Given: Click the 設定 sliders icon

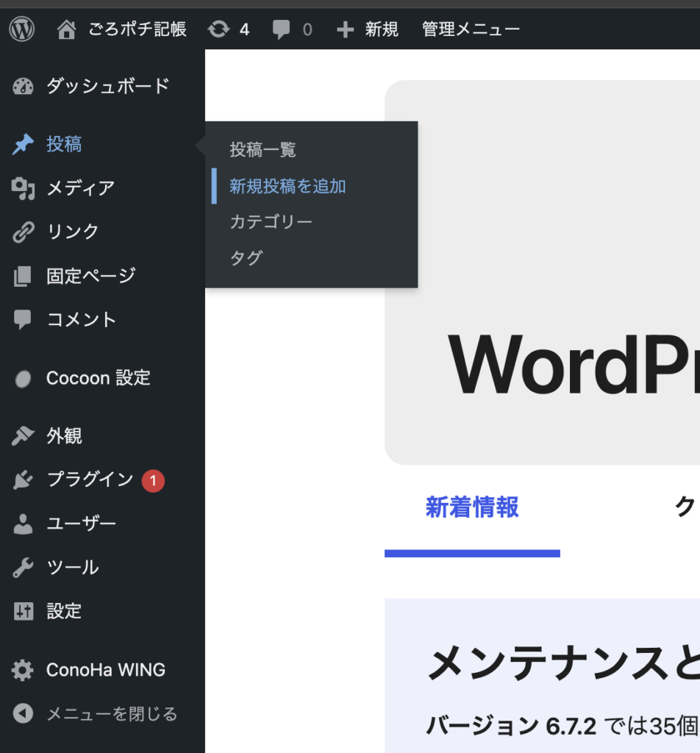Looking at the screenshot, I should pos(24,611).
